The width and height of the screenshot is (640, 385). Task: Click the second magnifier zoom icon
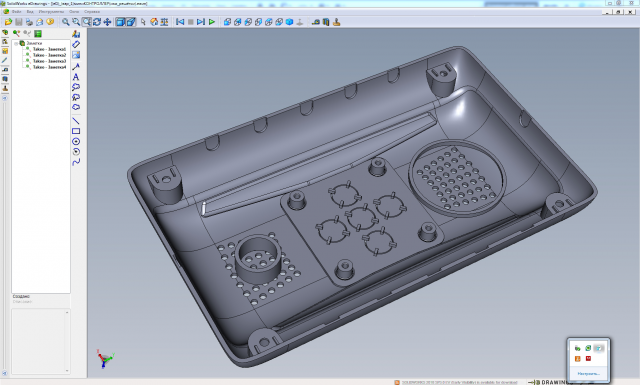76,22
